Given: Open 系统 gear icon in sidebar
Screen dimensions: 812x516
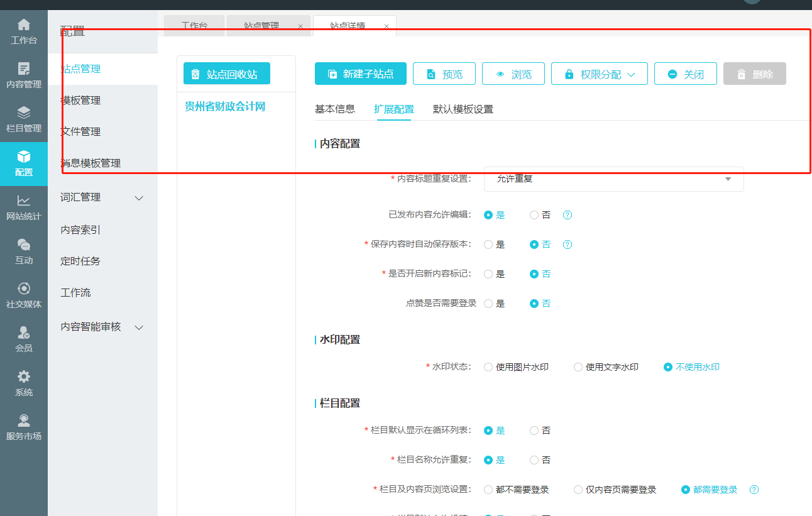Looking at the screenshot, I should click(24, 383).
